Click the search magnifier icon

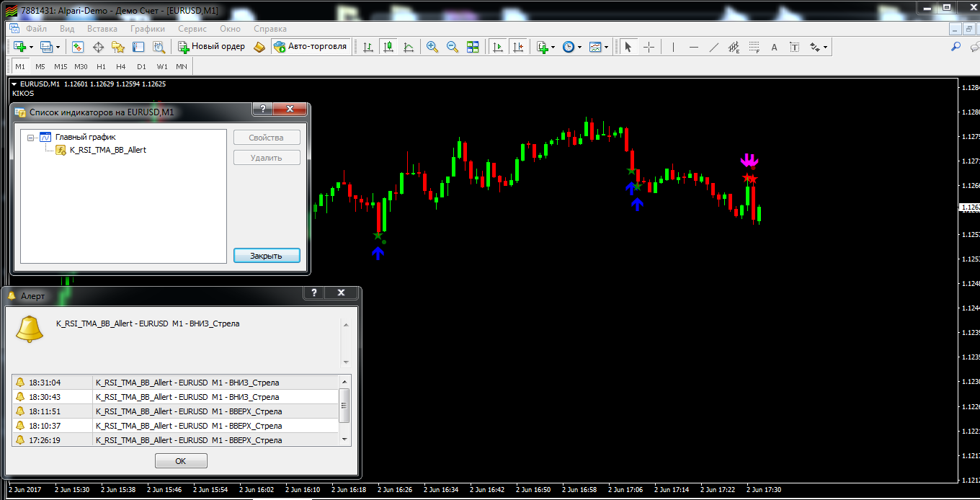coord(955,47)
